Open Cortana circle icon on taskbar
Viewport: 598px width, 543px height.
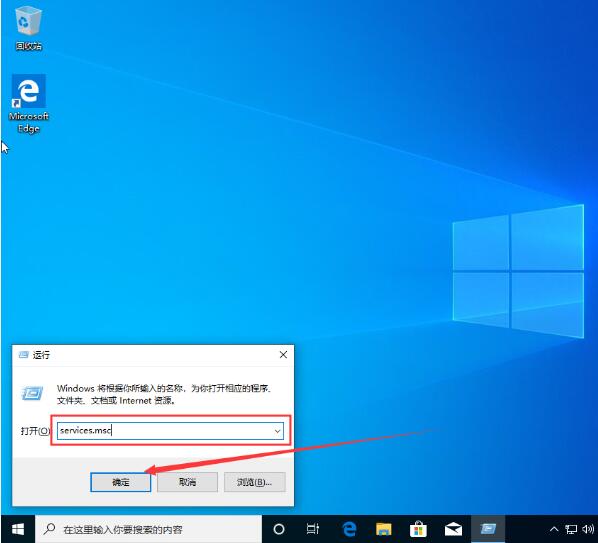pos(279,529)
